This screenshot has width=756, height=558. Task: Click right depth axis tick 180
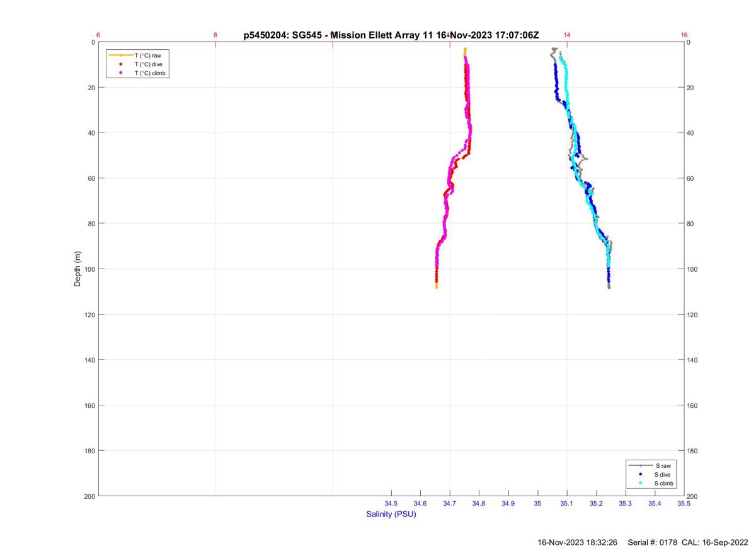tap(693, 451)
